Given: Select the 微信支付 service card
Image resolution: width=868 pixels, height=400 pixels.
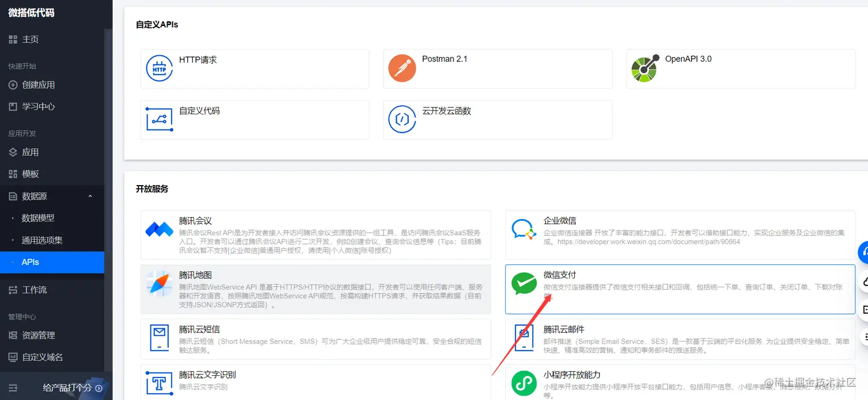Looking at the screenshot, I should (680, 289).
